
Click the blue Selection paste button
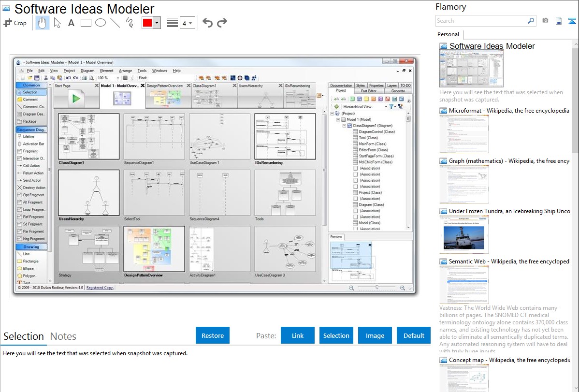click(336, 335)
